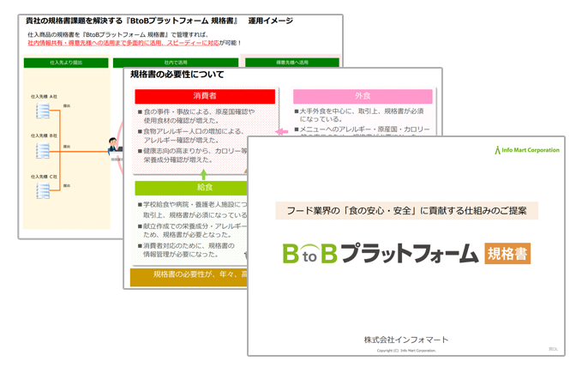Select the 得意先様へ活用 green header

292,63
